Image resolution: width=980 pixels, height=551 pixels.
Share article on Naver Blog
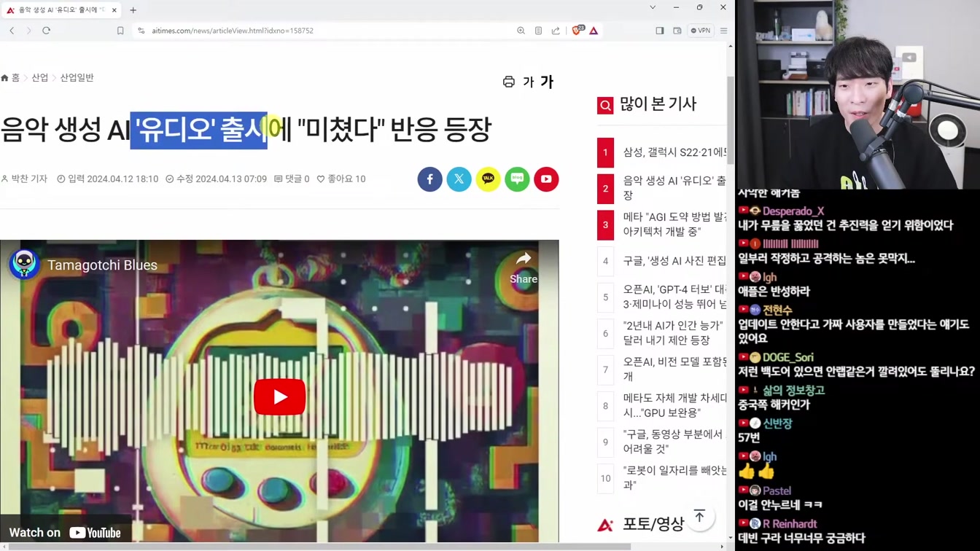point(517,179)
